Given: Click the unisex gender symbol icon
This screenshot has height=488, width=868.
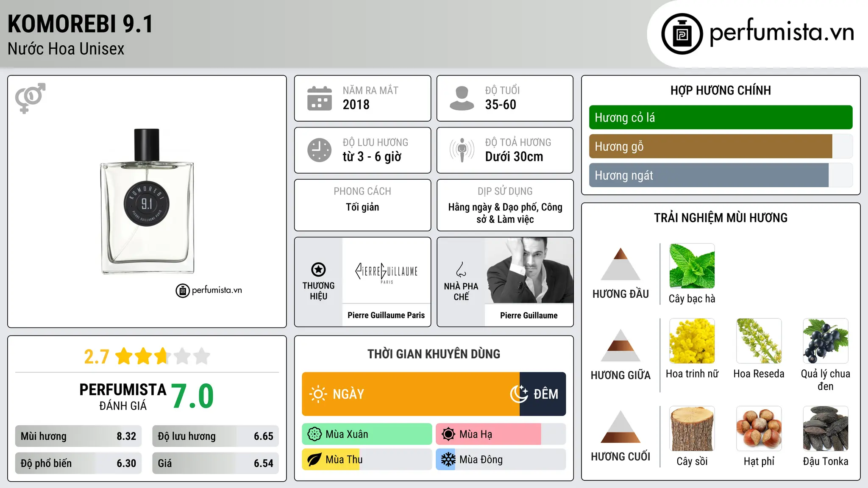Looking at the screenshot, I should tap(30, 98).
